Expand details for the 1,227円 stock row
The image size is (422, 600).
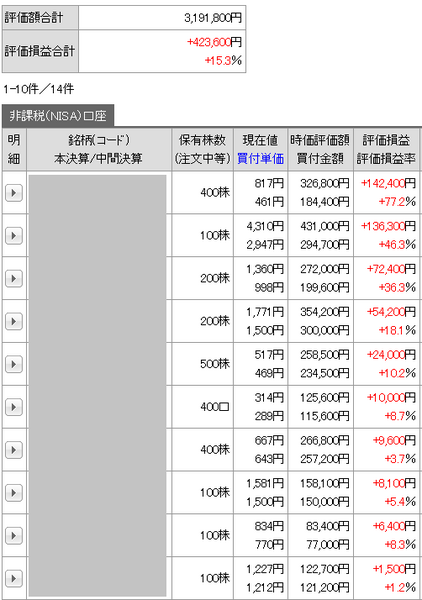14,578
